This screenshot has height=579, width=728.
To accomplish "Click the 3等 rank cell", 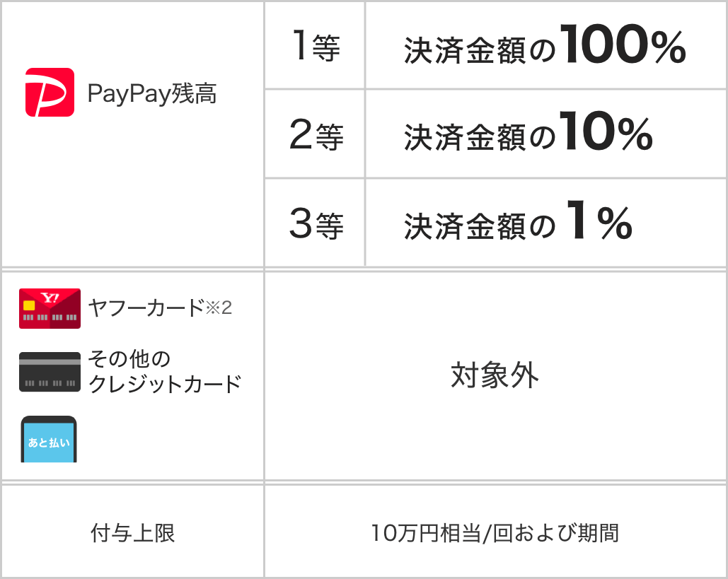I will pyautogui.click(x=316, y=224).
